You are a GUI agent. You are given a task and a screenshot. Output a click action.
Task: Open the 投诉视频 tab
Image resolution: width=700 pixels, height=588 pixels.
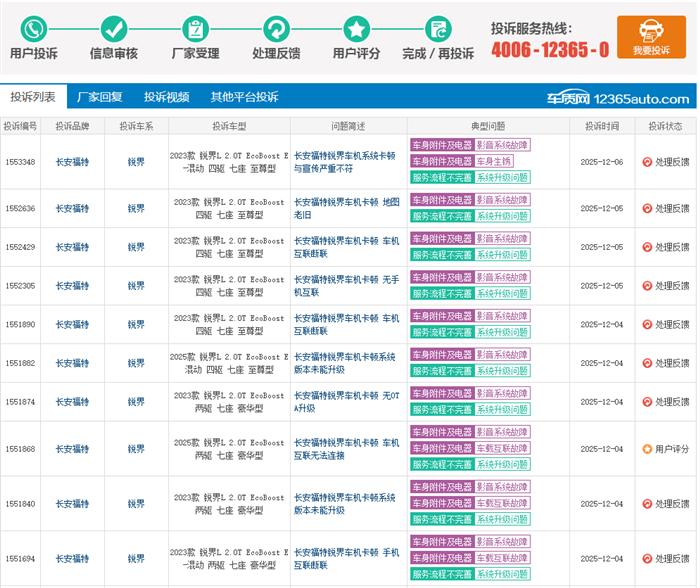[166, 97]
